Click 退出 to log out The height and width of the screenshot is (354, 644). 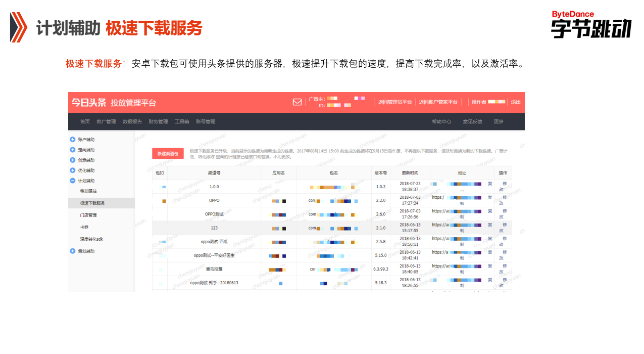click(516, 102)
